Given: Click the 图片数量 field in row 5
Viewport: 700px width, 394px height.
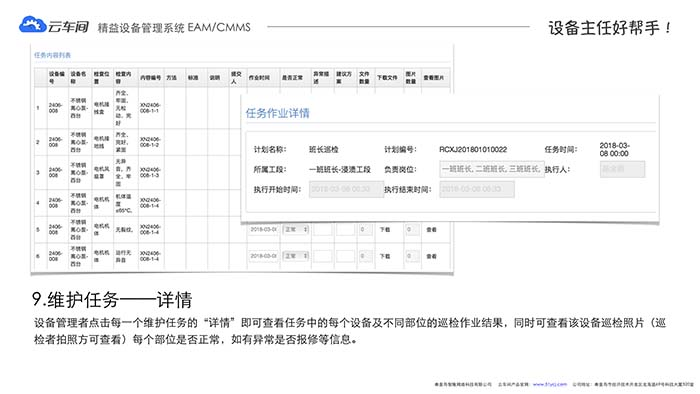Looking at the screenshot, I should 412,229.
